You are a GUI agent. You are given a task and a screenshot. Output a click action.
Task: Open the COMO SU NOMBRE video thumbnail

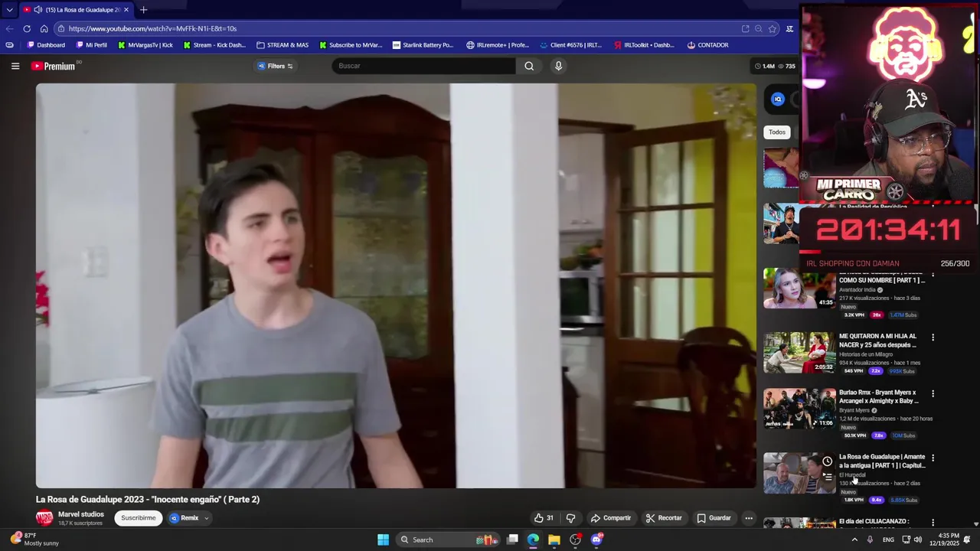(x=799, y=289)
